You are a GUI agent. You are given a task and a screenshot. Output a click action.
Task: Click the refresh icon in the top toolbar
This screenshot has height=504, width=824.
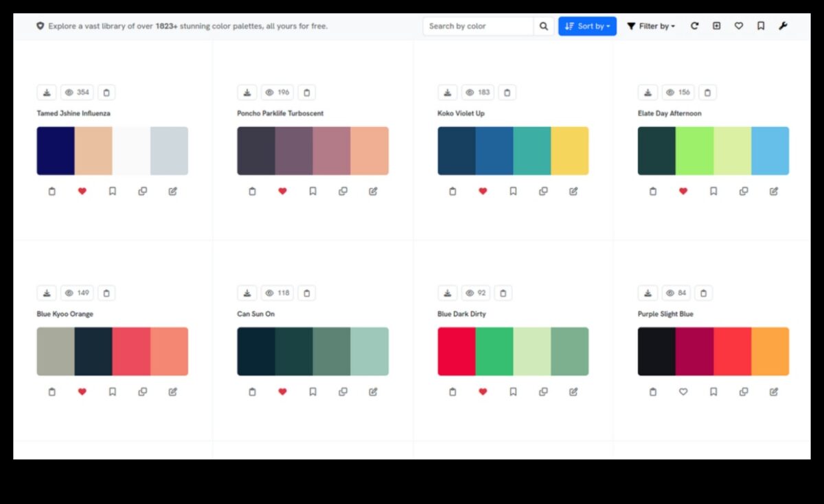coord(694,26)
